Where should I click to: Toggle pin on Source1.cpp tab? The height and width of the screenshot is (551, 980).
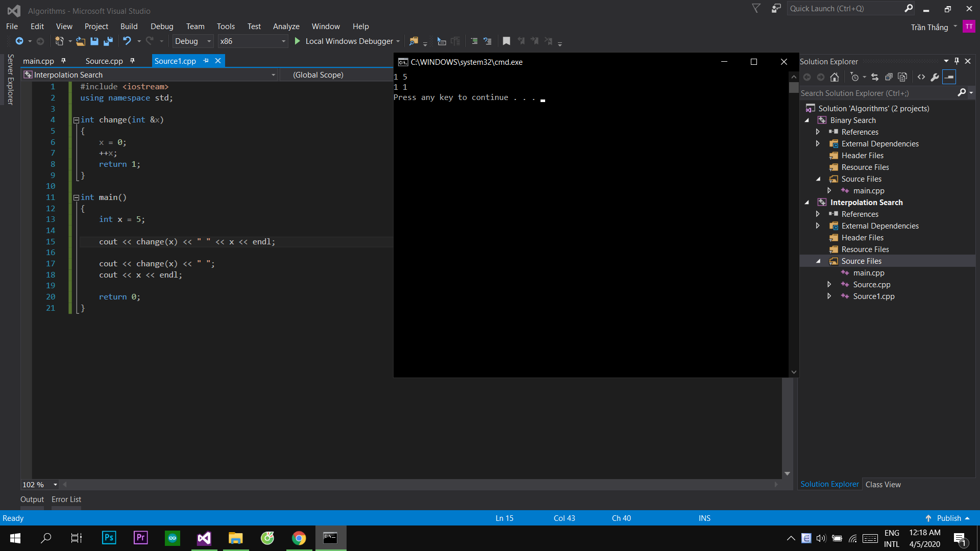click(x=206, y=61)
